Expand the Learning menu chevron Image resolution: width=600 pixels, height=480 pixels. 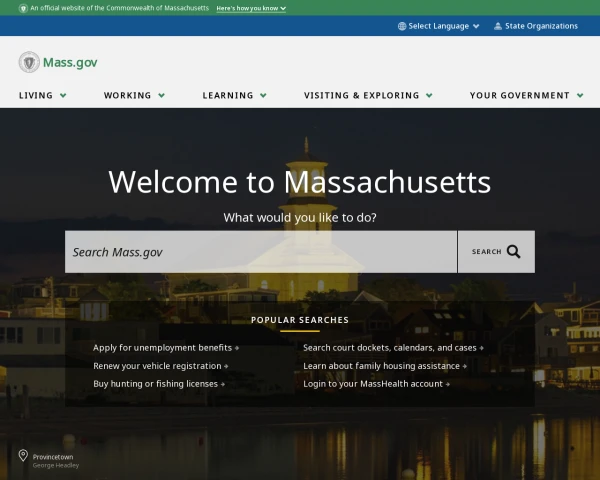(x=263, y=95)
